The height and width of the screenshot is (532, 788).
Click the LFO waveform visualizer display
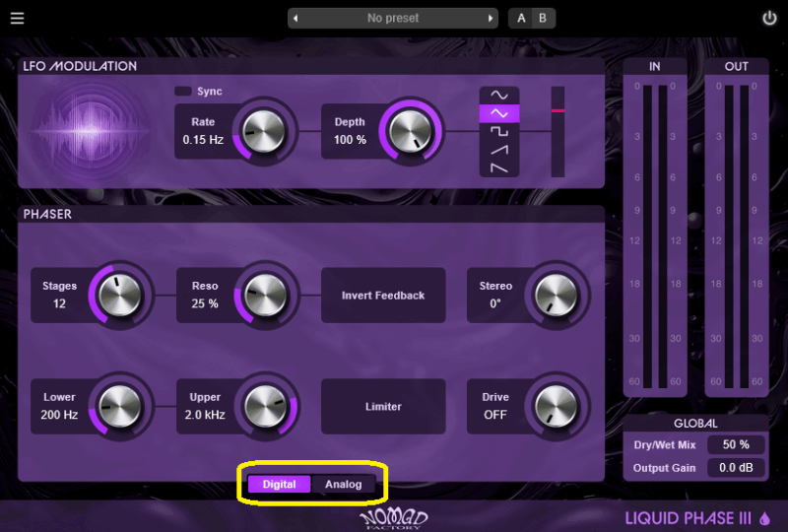tap(91, 131)
